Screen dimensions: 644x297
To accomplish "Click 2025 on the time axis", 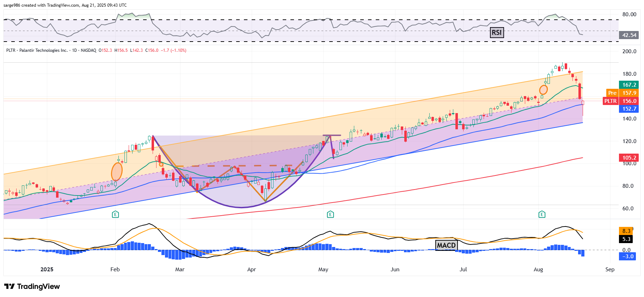I will [x=47, y=270].
